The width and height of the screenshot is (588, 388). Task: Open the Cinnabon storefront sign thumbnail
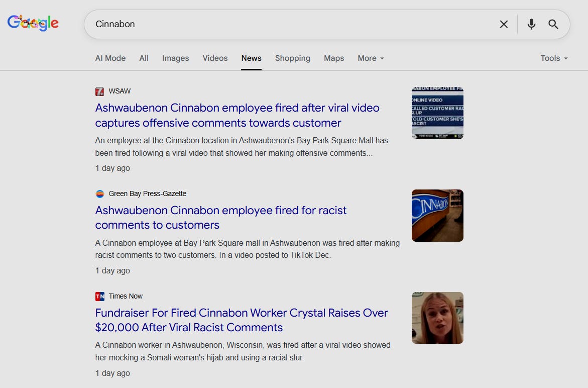pyautogui.click(x=437, y=216)
